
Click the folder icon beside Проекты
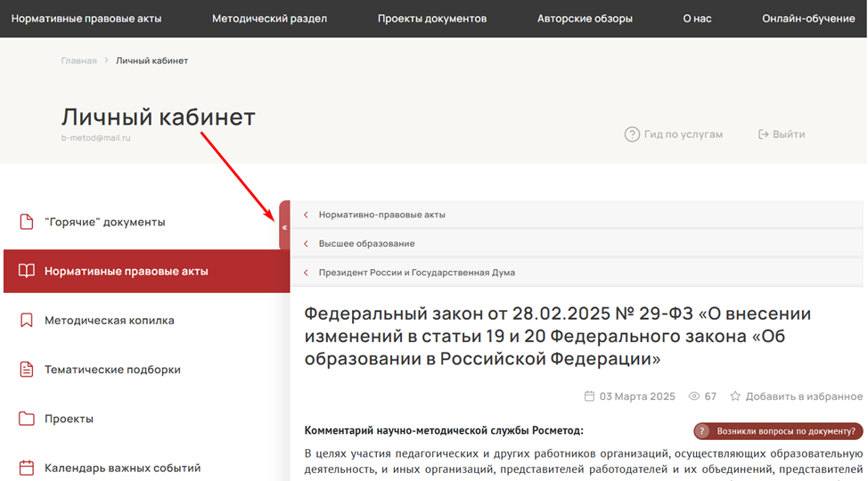tap(27, 419)
